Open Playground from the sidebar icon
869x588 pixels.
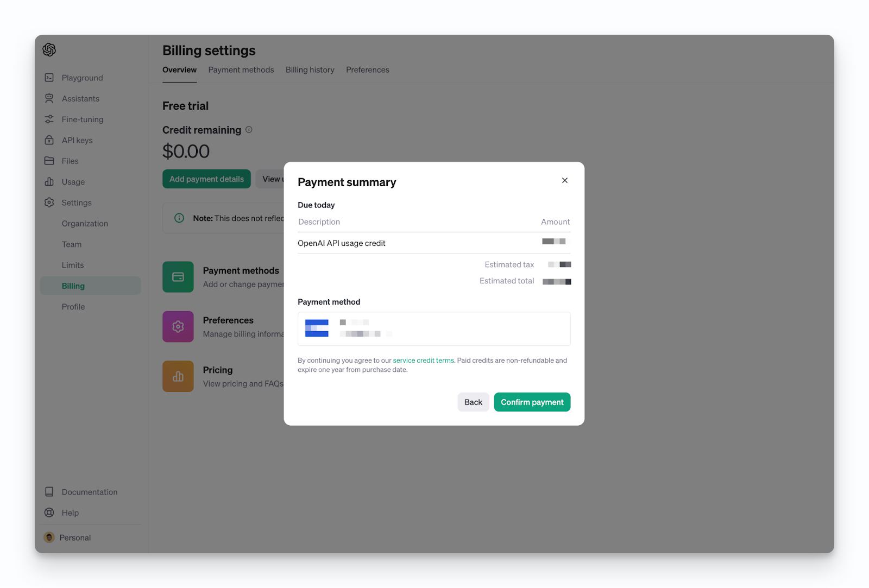click(49, 78)
